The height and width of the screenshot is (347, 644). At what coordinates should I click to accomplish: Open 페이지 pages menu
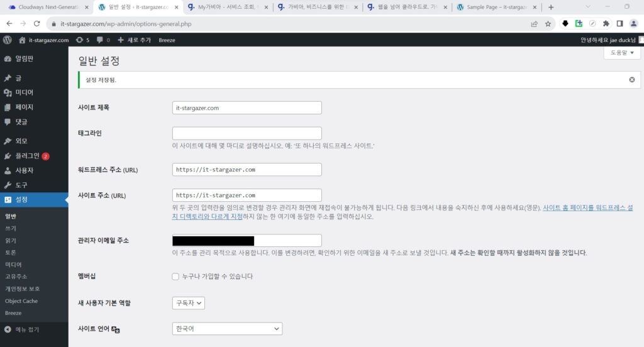pyautogui.click(x=34, y=107)
